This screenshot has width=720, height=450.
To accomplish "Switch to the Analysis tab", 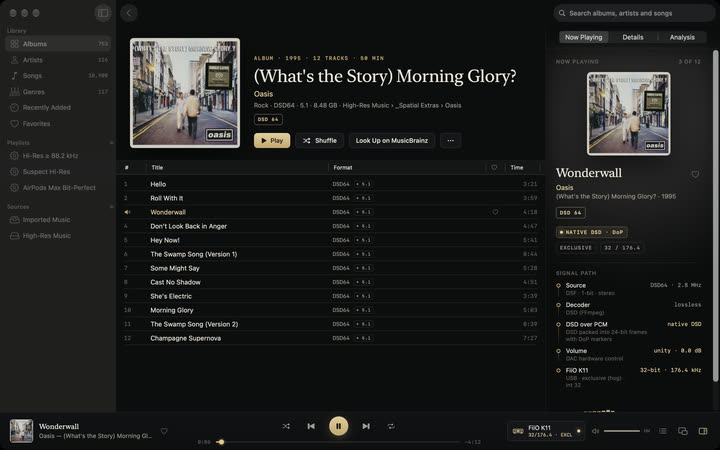I will 682,37.
